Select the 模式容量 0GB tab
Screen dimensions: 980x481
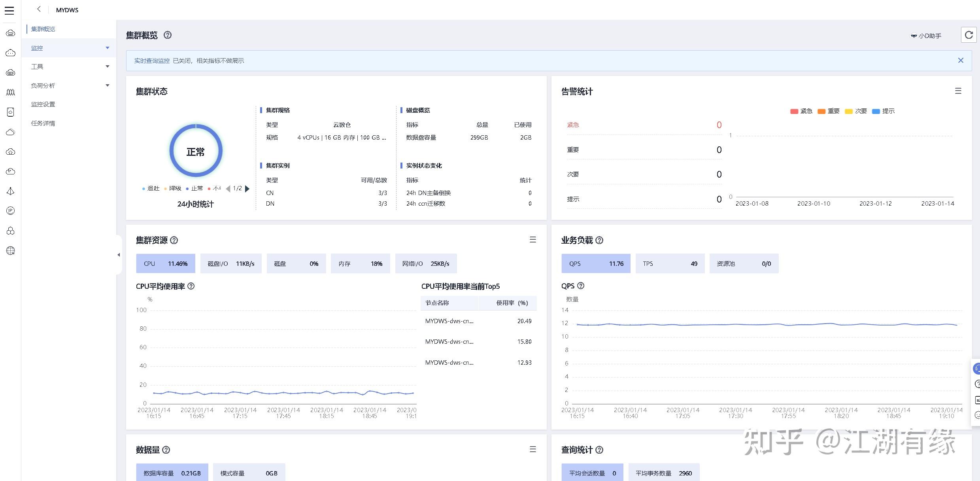coord(249,472)
